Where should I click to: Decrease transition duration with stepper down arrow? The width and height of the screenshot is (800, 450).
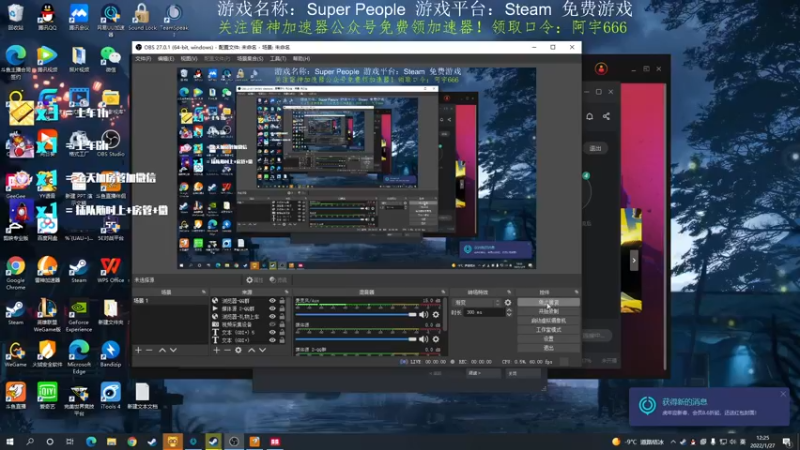509,314
